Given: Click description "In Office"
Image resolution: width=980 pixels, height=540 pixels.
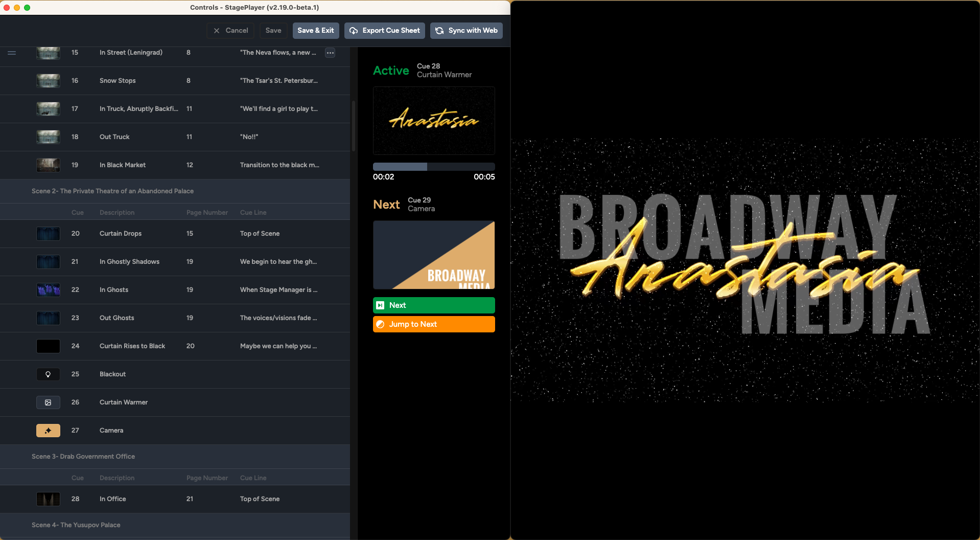Looking at the screenshot, I should tap(113, 499).
